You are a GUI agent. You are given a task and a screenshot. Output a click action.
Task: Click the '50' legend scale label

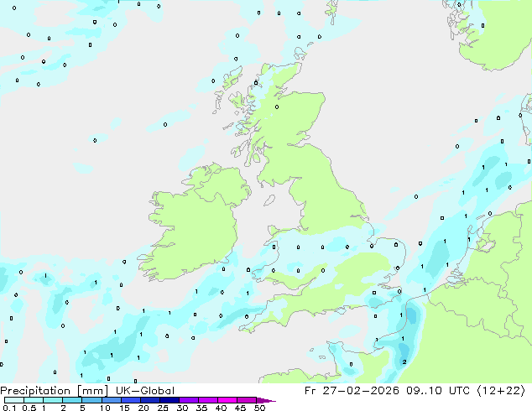pyautogui.click(x=259, y=408)
